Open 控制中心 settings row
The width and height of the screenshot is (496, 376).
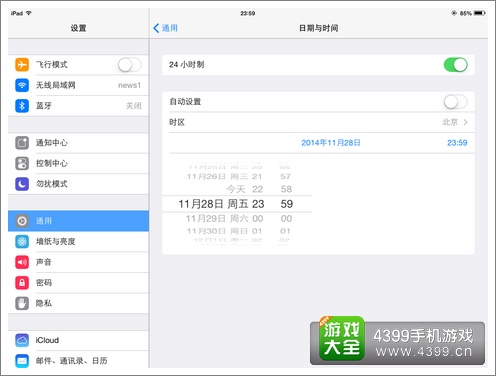[78, 163]
